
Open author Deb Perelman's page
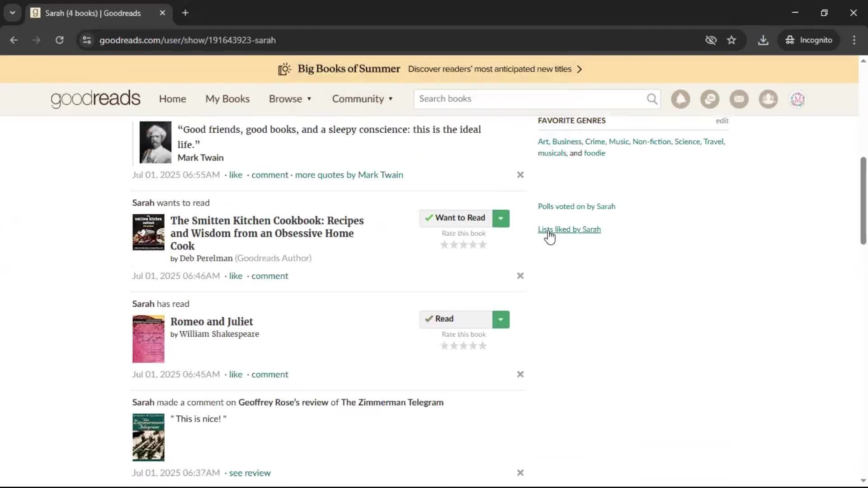[206, 258]
